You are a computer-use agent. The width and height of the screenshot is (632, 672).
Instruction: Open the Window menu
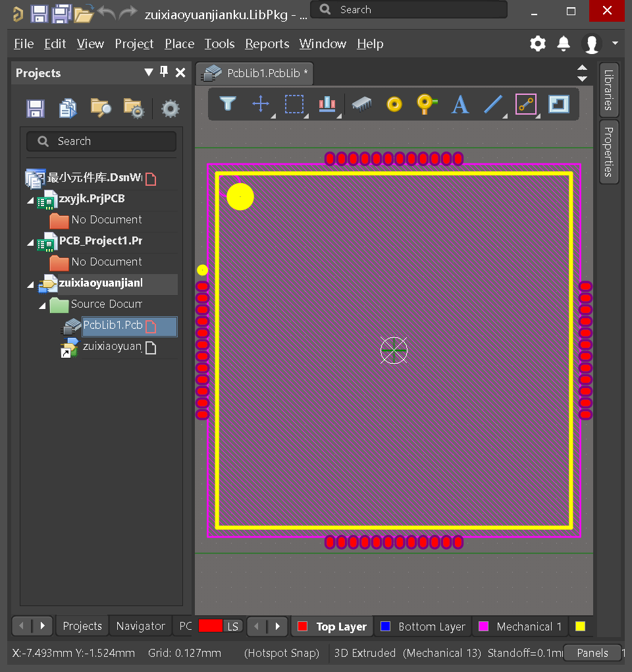click(323, 43)
